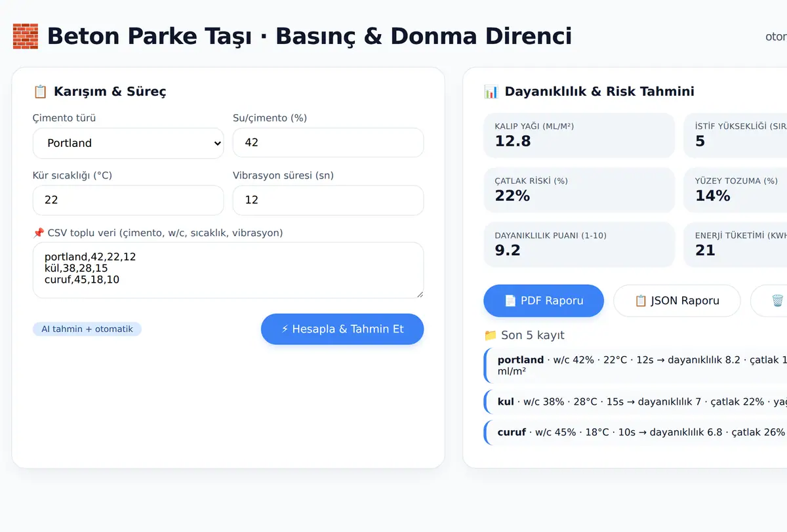Select the Kalıp Yağı 12.8 metric card
Image resolution: width=787 pixels, height=532 pixels.
pyautogui.click(x=579, y=135)
